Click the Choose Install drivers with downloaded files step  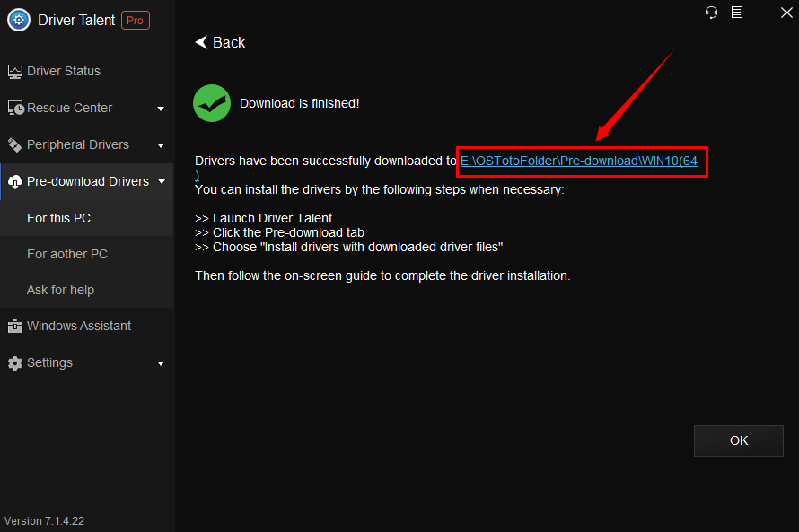(x=349, y=247)
